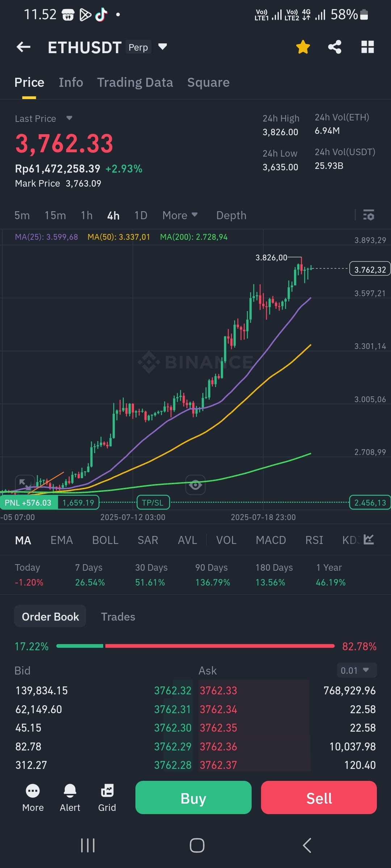
Task: Tap the MA(200) legend value
Action: pyautogui.click(x=194, y=237)
